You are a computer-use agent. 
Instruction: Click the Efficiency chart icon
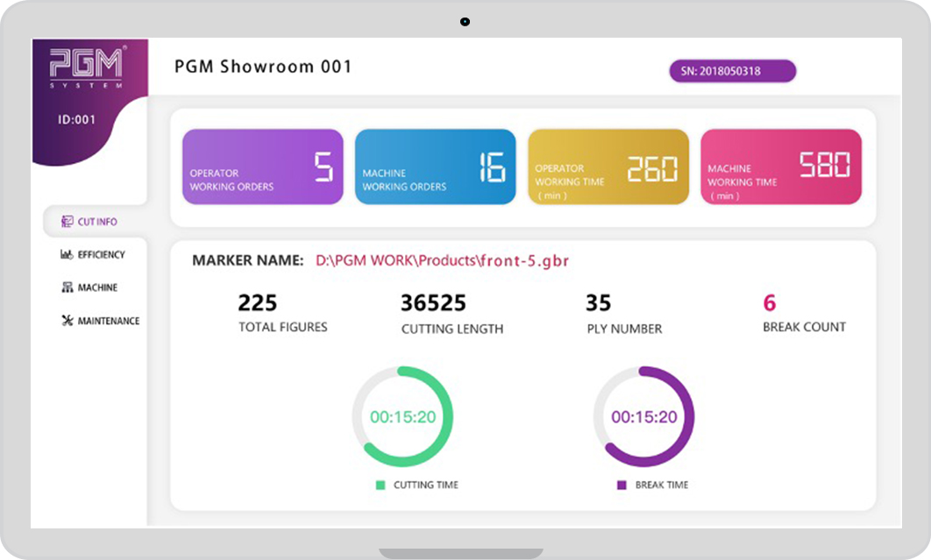click(x=67, y=254)
